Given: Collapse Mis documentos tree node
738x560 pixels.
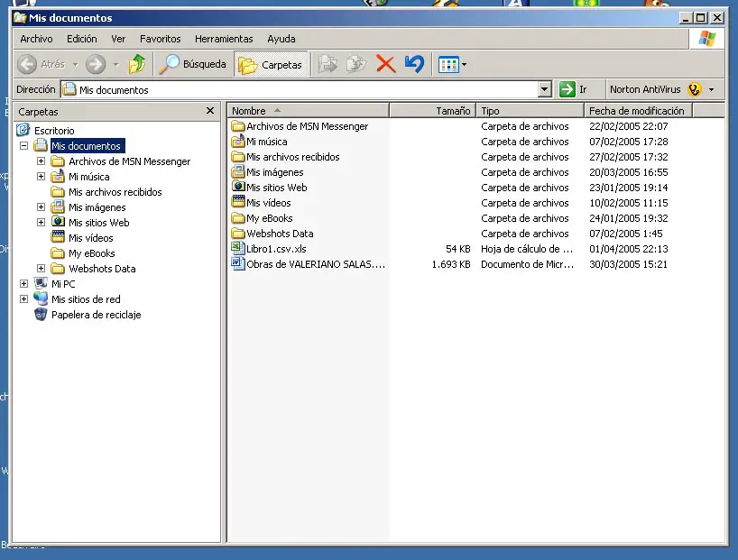Looking at the screenshot, I should [x=23, y=146].
